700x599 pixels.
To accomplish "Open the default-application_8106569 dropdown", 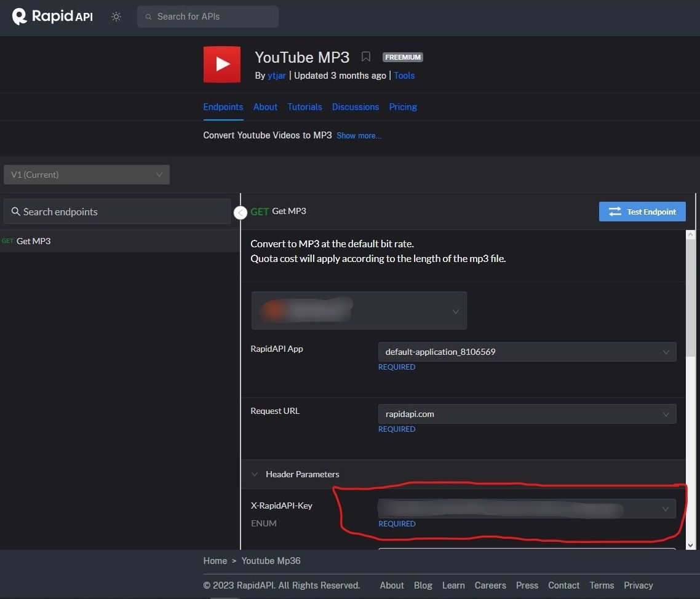I will tap(527, 352).
